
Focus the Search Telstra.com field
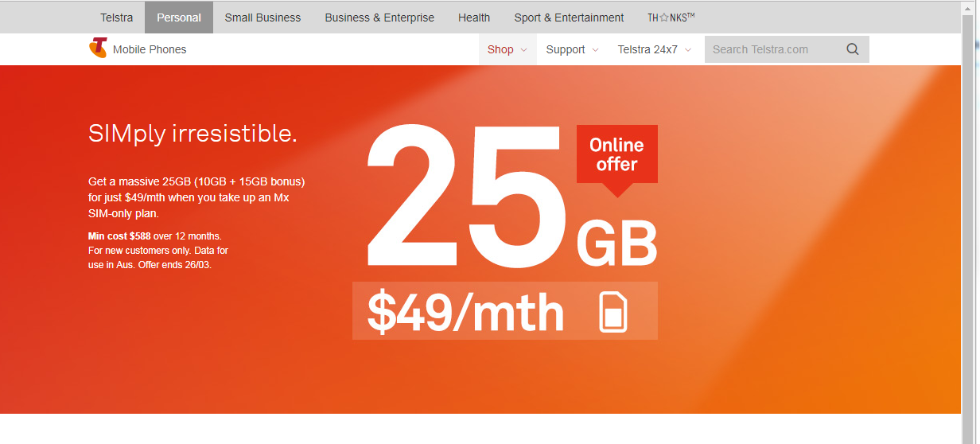pos(774,49)
